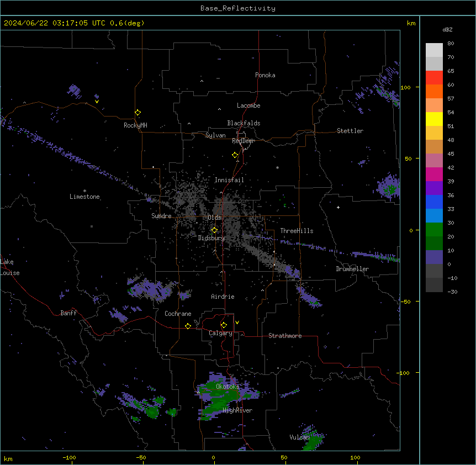The width and height of the screenshot is (476, 465).
Task: Pick the slate purple 0-10 dBZ legend swatch
Action: tap(434, 257)
